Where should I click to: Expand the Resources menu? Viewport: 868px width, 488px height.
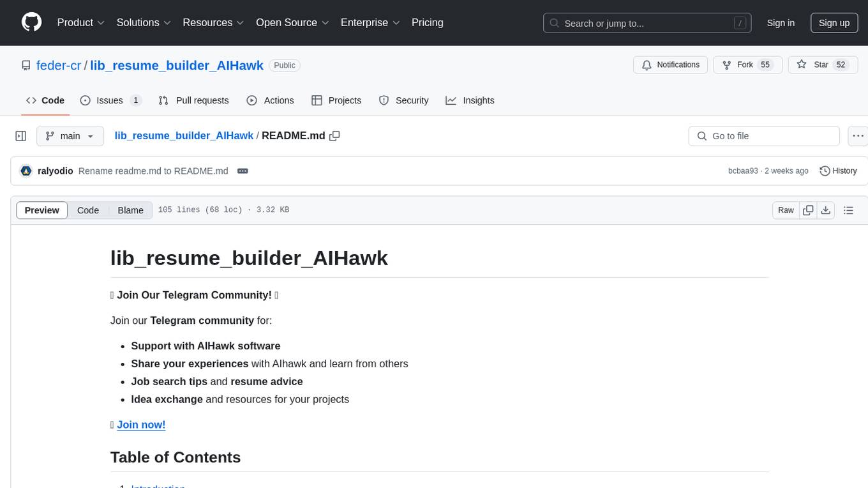214,22
